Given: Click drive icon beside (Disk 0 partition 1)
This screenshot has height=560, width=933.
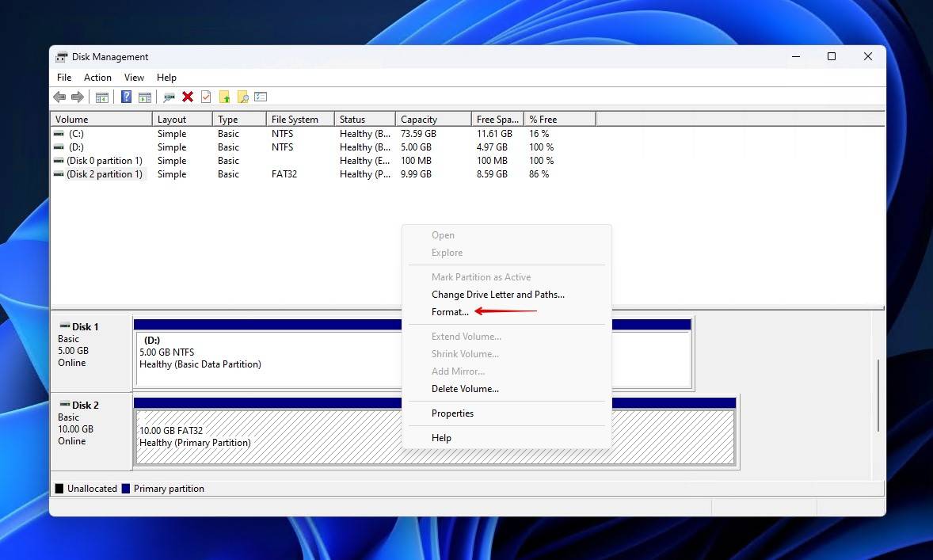Looking at the screenshot, I should [x=59, y=161].
